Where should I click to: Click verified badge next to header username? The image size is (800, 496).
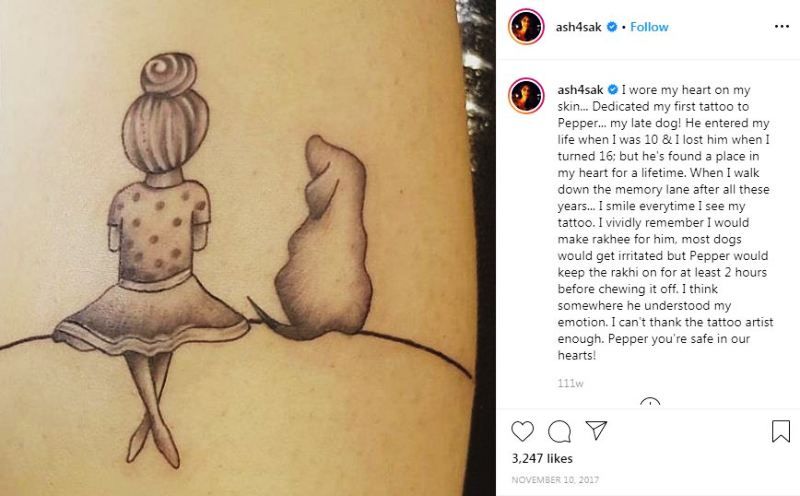click(612, 27)
